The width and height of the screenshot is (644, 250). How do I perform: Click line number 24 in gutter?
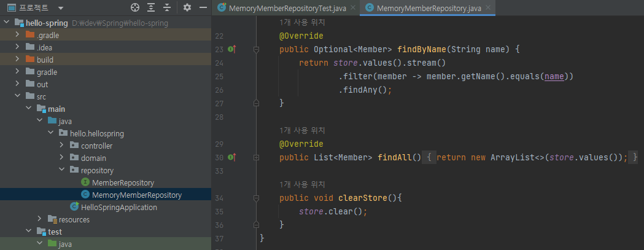(x=219, y=63)
